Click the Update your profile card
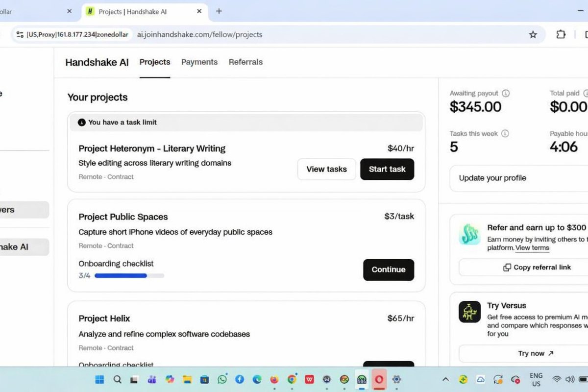The height and width of the screenshot is (392, 588). coord(519,178)
